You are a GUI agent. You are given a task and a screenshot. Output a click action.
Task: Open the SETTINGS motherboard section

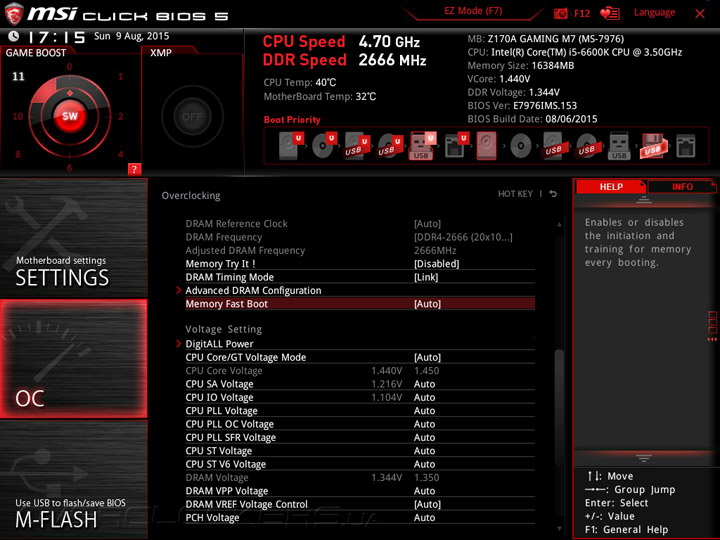point(73,238)
